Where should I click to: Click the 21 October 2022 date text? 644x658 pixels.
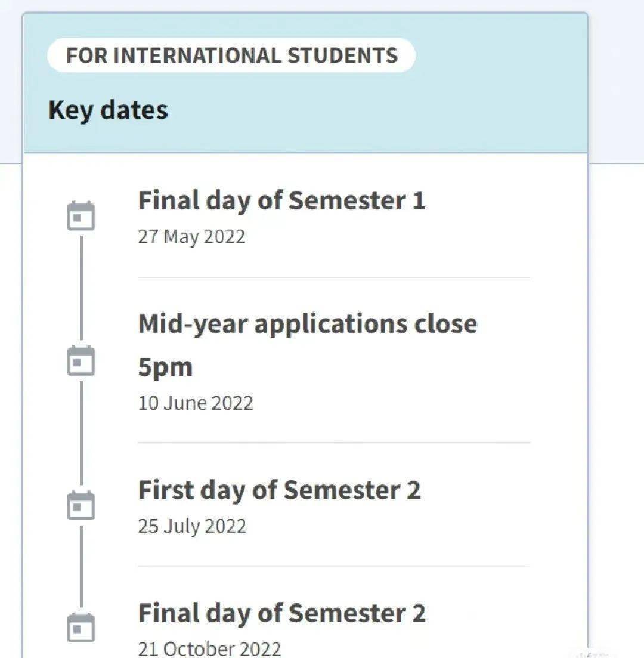(209, 649)
